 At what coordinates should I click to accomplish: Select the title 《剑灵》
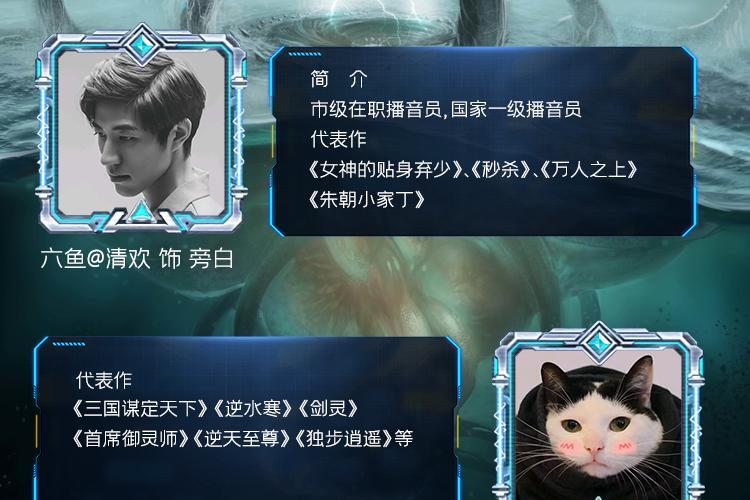coord(328,409)
